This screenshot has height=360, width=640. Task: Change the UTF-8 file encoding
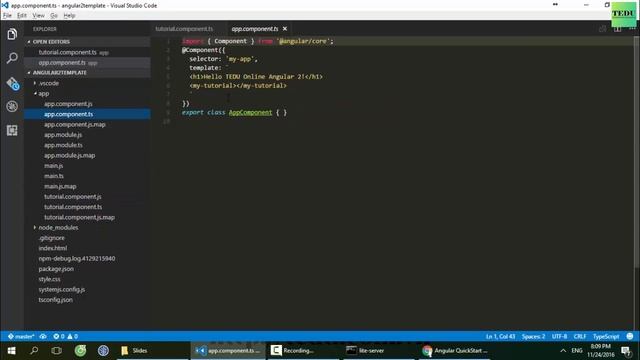click(x=559, y=336)
